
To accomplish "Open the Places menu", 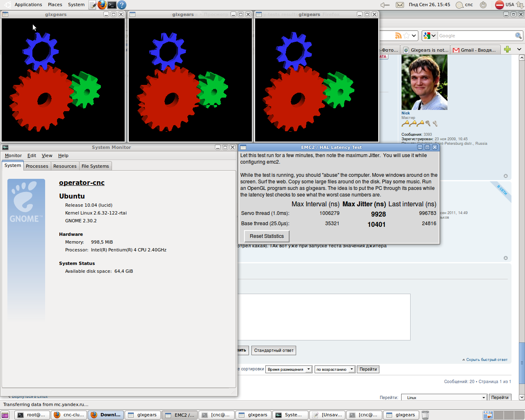I will pos(55,5).
